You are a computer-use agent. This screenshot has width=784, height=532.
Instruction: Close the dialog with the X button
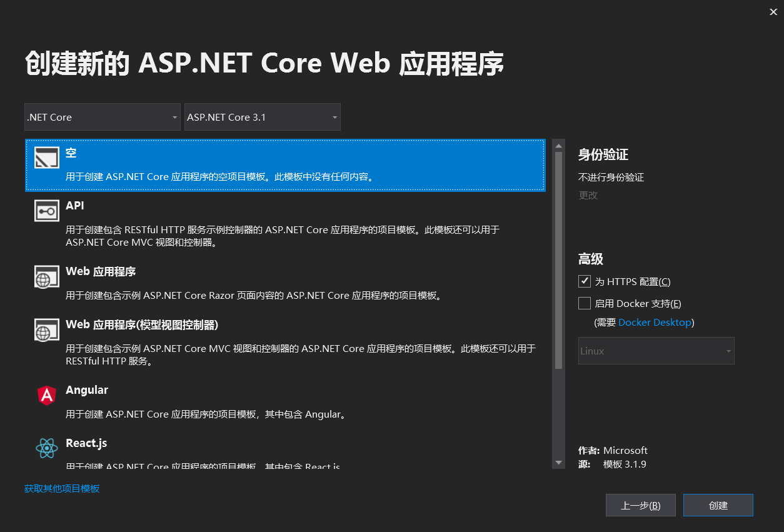[x=773, y=11]
